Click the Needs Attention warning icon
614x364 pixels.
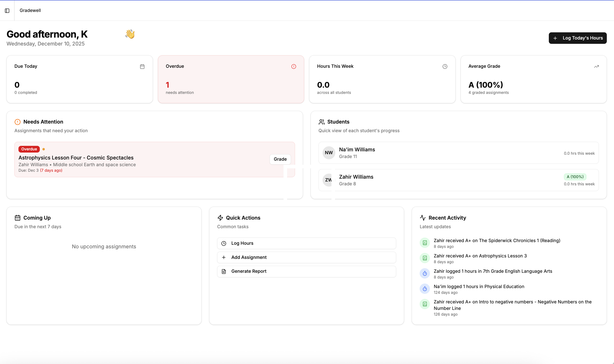pyautogui.click(x=17, y=122)
